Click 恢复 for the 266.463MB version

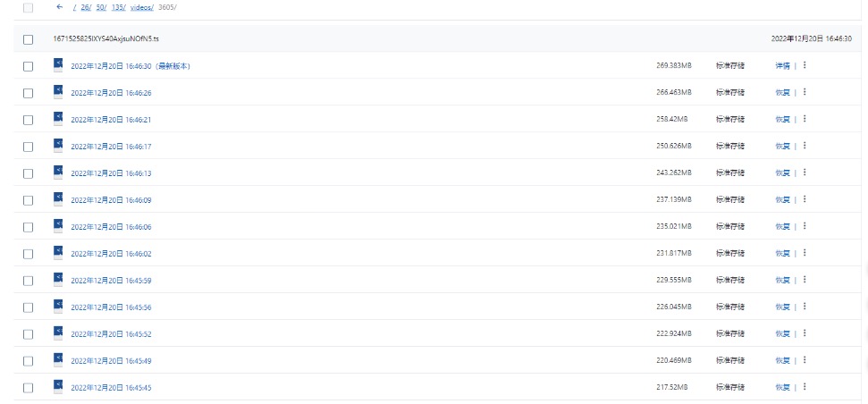click(782, 92)
